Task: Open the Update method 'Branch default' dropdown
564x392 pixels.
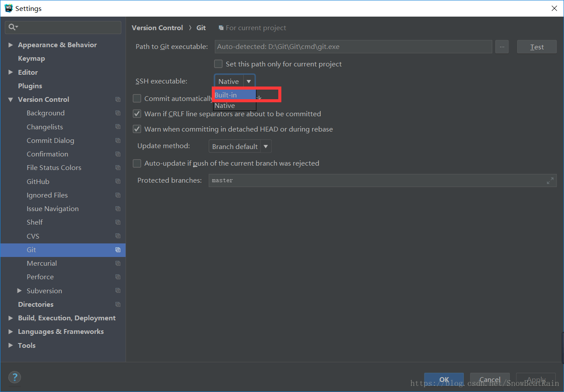Action: (x=240, y=146)
